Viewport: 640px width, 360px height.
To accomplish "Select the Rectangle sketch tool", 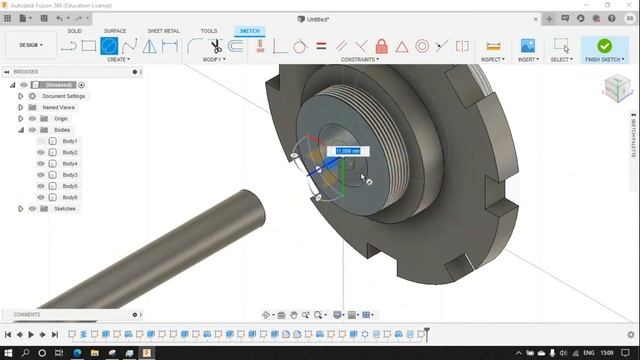I will [x=89, y=46].
